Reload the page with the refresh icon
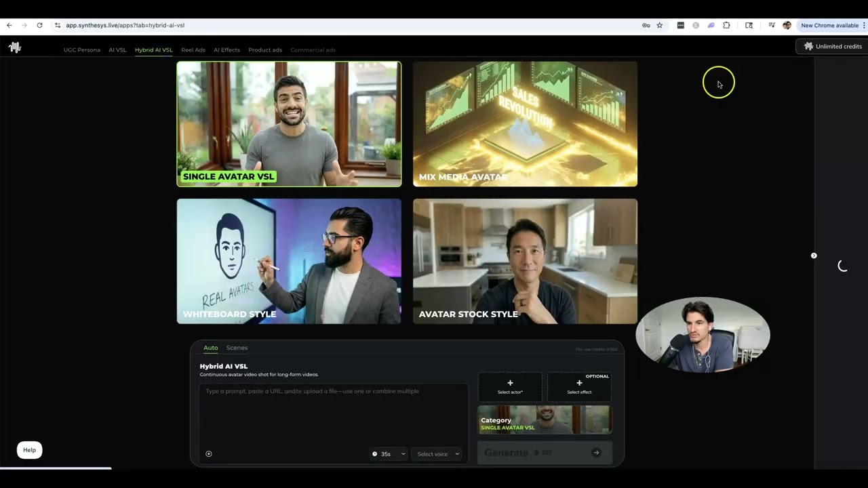The height and width of the screenshot is (488, 868). [39, 25]
